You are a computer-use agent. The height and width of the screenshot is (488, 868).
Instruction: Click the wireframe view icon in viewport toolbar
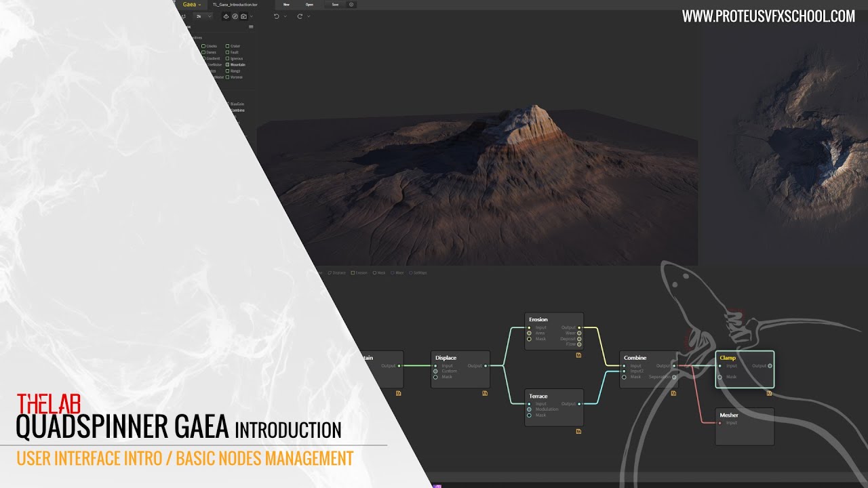[226, 16]
